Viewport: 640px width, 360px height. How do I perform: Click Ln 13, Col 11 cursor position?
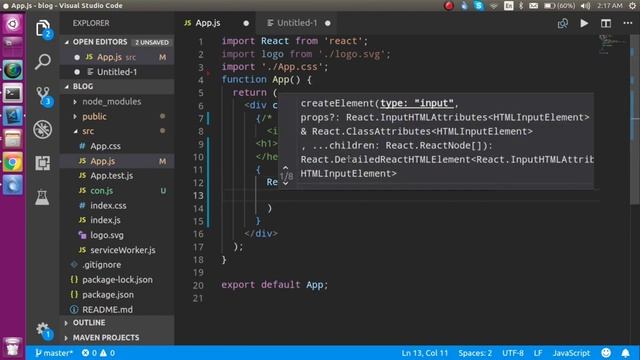pyautogui.click(x=424, y=353)
